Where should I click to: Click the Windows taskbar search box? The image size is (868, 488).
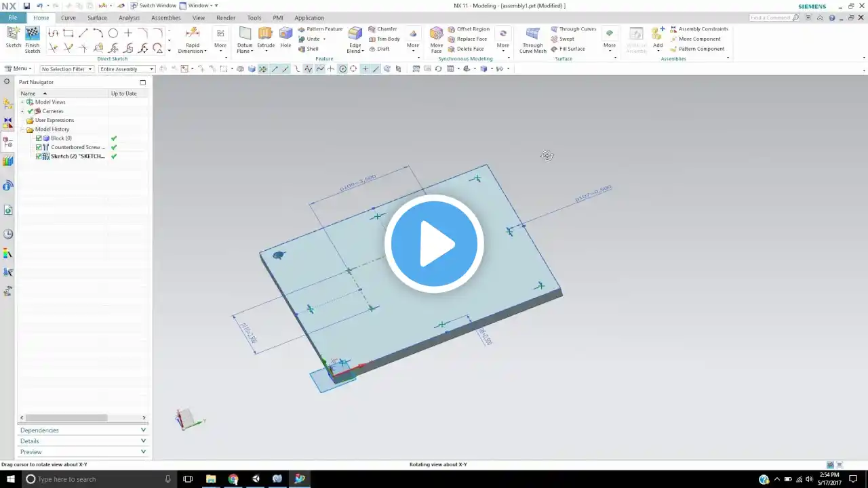coord(98,479)
